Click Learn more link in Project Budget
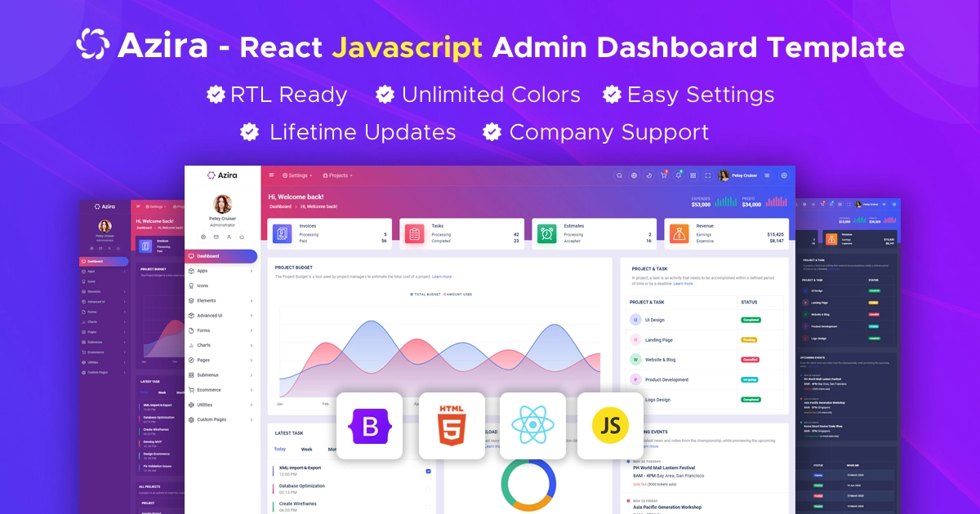Viewport: 980px width, 514px height. [442, 277]
